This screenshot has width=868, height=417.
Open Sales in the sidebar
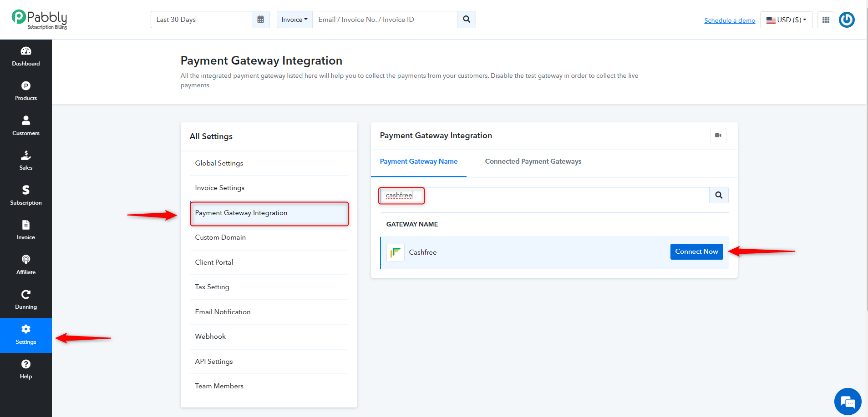click(x=26, y=161)
